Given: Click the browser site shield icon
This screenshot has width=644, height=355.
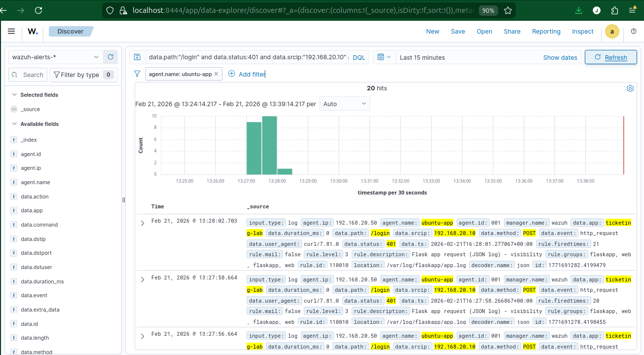Looking at the screenshot, I should tap(109, 10).
